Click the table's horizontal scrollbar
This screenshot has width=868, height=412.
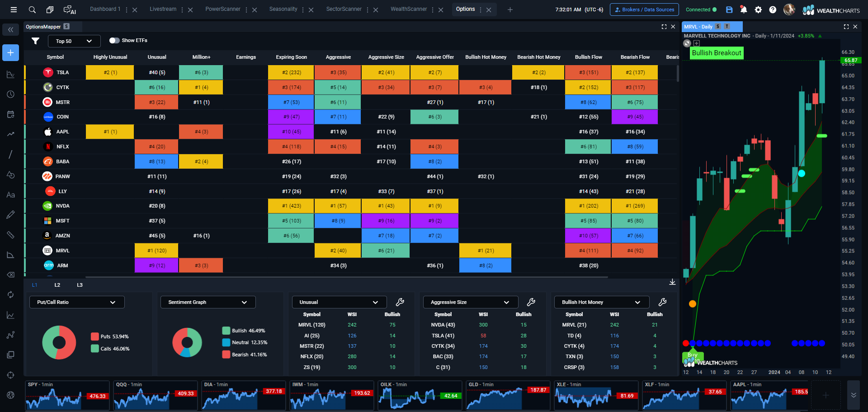(x=346, y=277)
